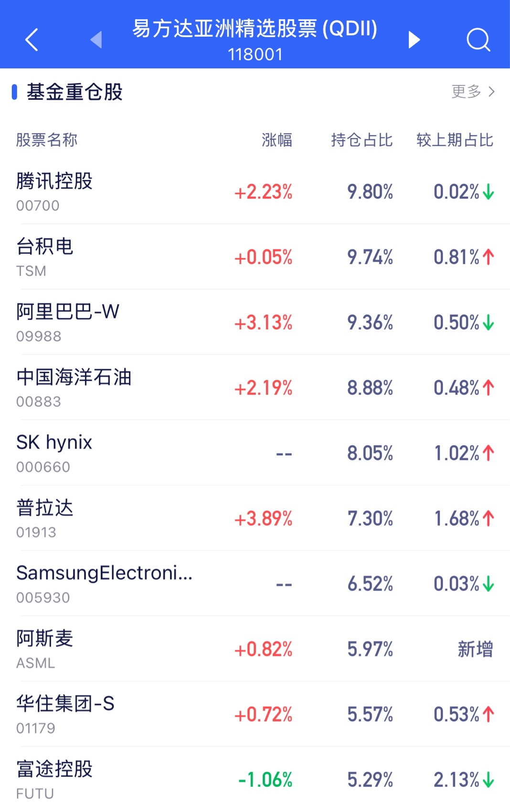Tap the fund title 易方达亚洲精选股票 (QDII)
Screen dimensions: 510x812
tap(255, 29)
